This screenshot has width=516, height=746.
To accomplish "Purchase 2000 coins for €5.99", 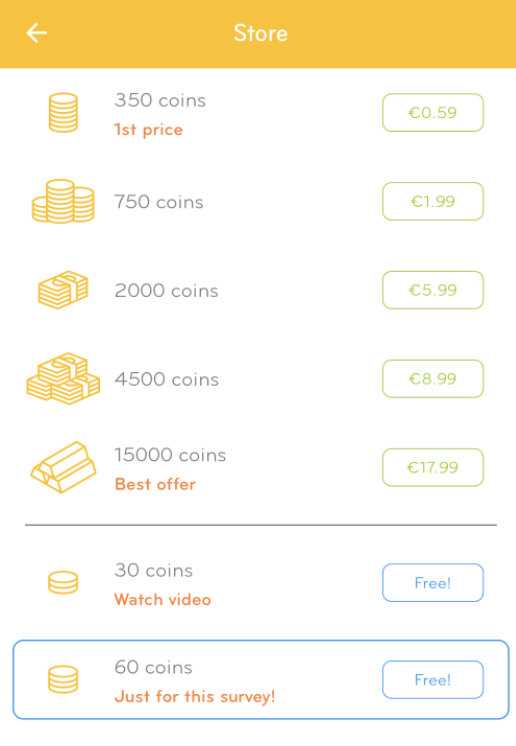I will [x=433, y=290].
